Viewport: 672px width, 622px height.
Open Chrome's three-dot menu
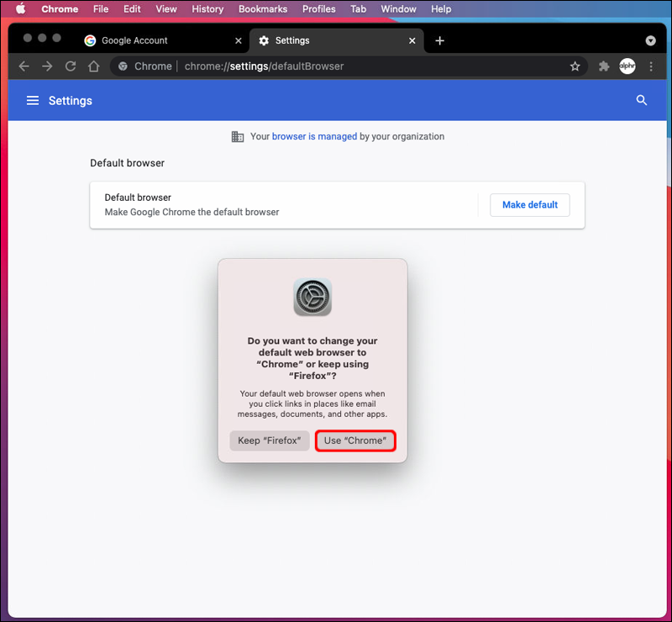point(650,66)
